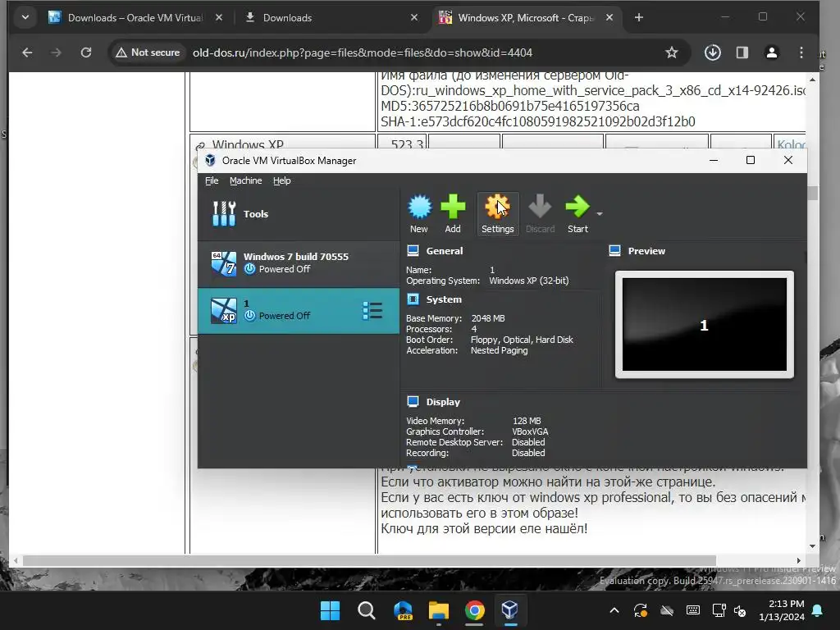Open Windows taskbar Search

click(367, 610)
